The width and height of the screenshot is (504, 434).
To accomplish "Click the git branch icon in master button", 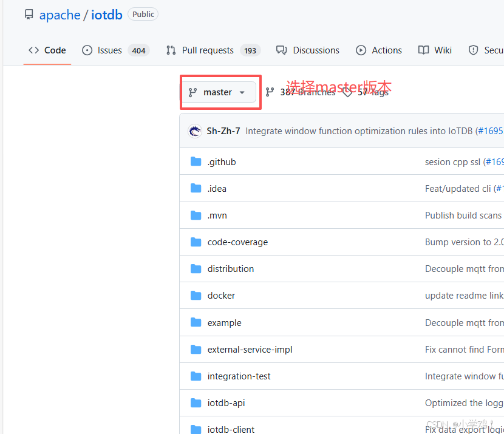I will point(193,92).
